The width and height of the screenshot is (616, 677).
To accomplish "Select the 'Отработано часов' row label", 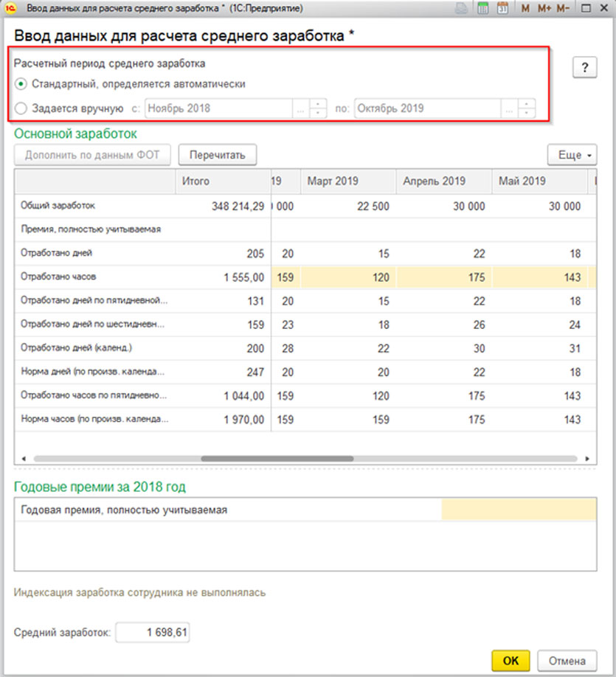I will coord(58,277).
